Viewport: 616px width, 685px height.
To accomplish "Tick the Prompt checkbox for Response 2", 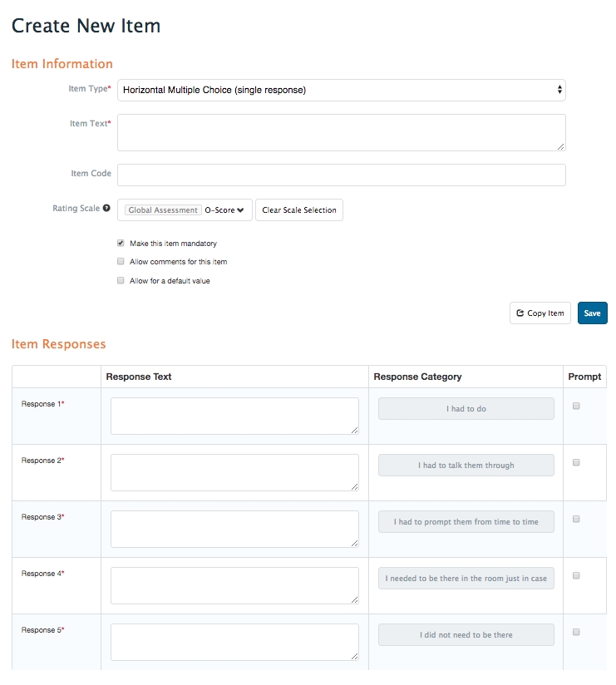I will click(576, 462).
